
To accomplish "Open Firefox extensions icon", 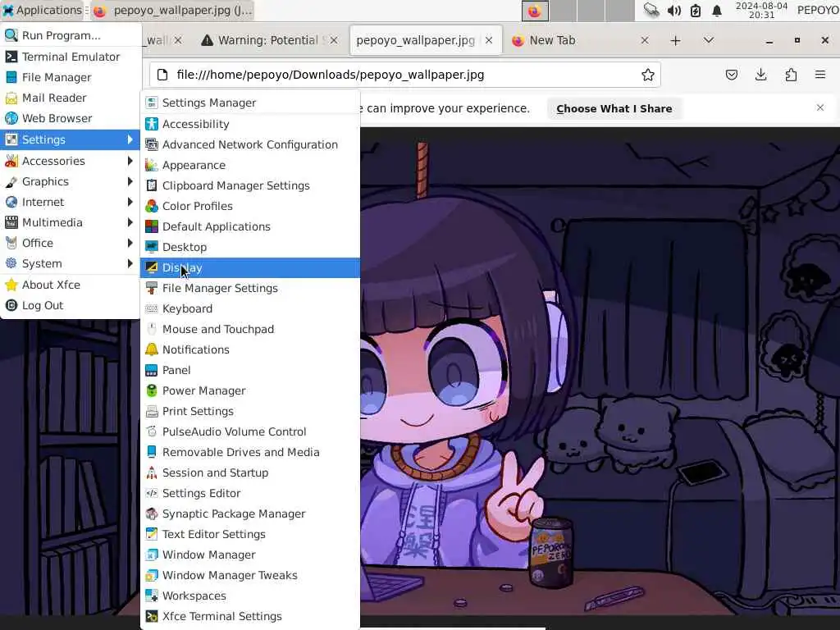I will [x=791, y=75].
